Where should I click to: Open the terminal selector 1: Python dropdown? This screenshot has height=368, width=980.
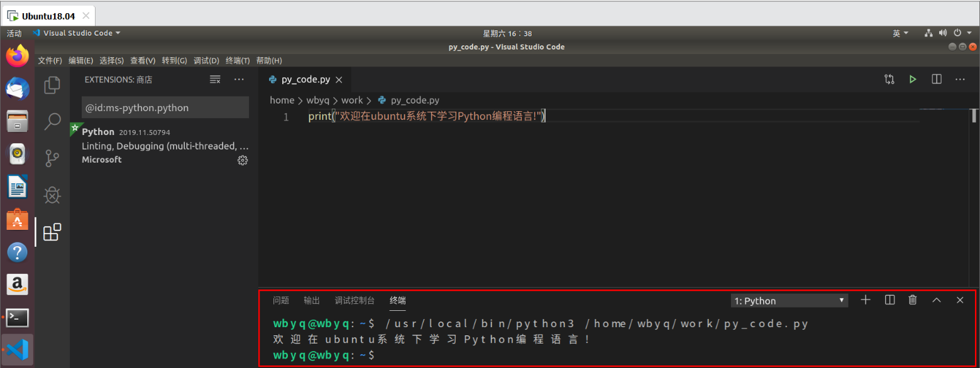point(790,301)
